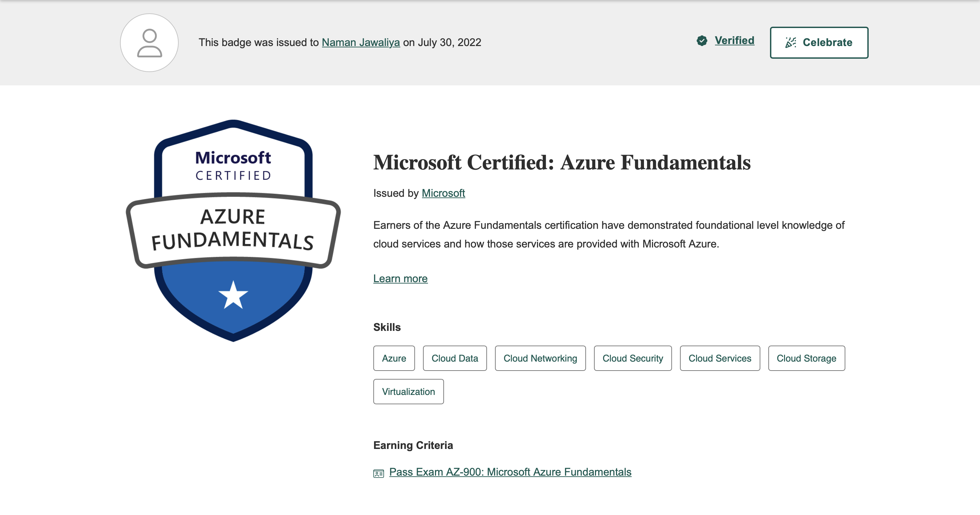Viewport: 980px width, 515px height.
Task: Select the Cloud Storage skill tag
Action: coord(807,358)
